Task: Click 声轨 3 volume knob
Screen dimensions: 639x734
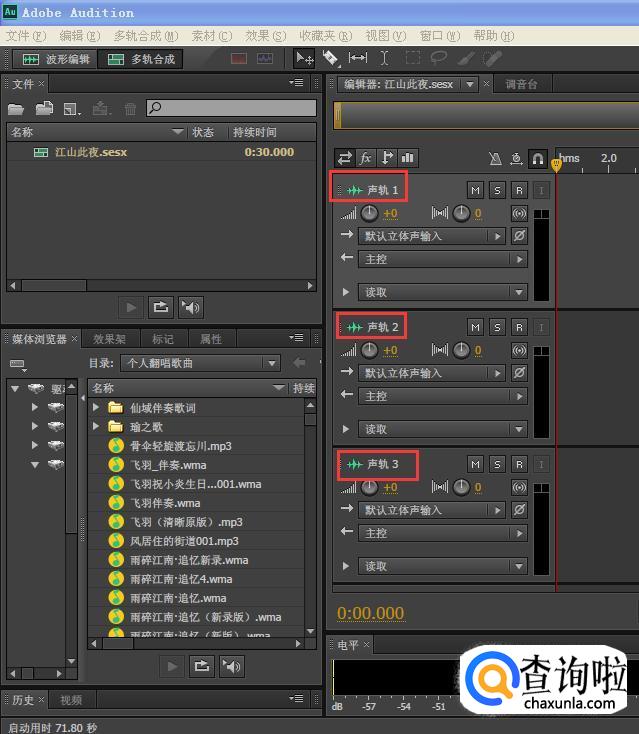Action: click(x=369, y=487)
